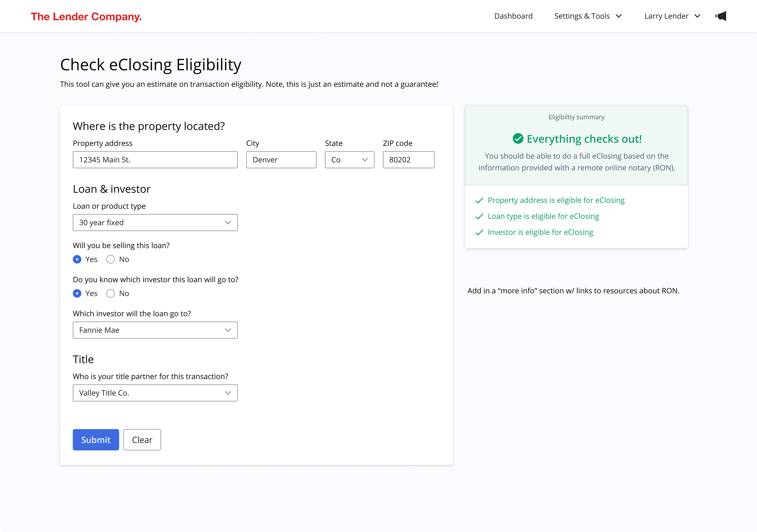Open the Valley Title Co. dropdown
The image size is (757, 532).
155,393
